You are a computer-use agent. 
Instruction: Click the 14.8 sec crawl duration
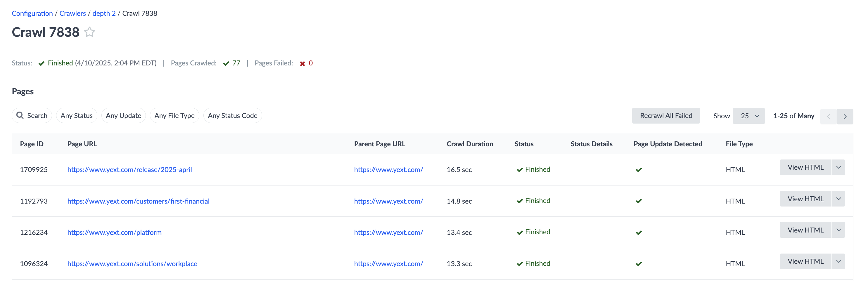[x=459, y=201]
